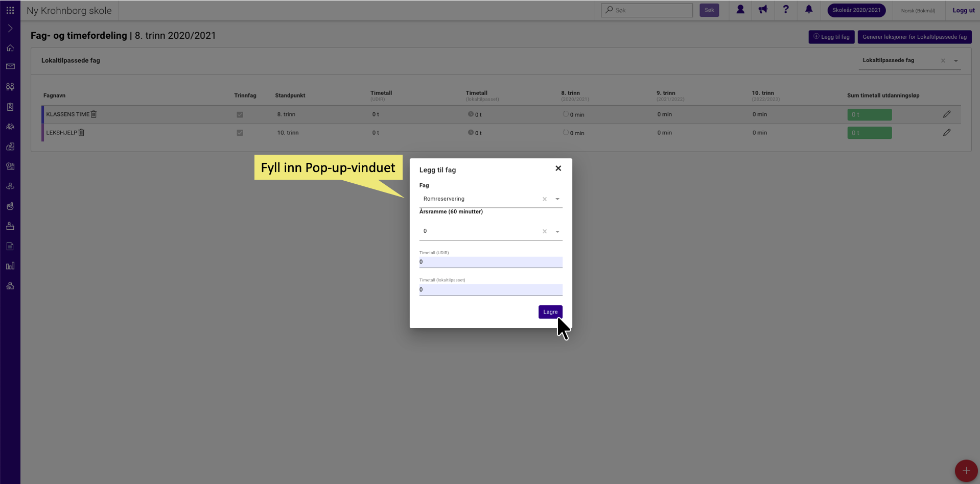Click green sum bar for LEKSHJELP
This screenshot has height=484, width=980.
870,133
